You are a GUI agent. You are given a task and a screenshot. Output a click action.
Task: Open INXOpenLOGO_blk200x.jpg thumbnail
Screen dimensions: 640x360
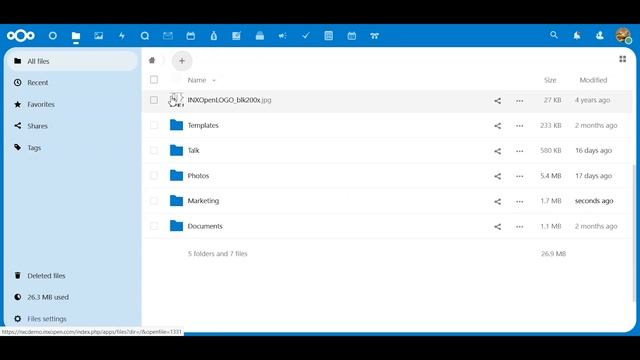(x=176, y=100)
